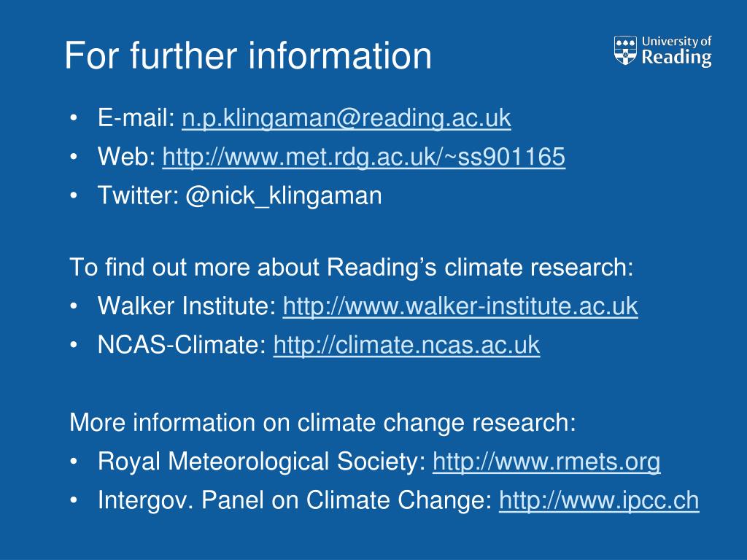Open the met.rdg.ac.uk web link
Screen dimensions: 747x560
[x=364, y=157]
